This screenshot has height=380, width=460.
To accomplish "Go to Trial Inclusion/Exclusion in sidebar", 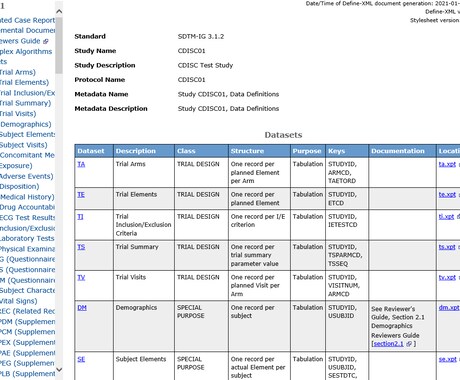I will (27, 93).
